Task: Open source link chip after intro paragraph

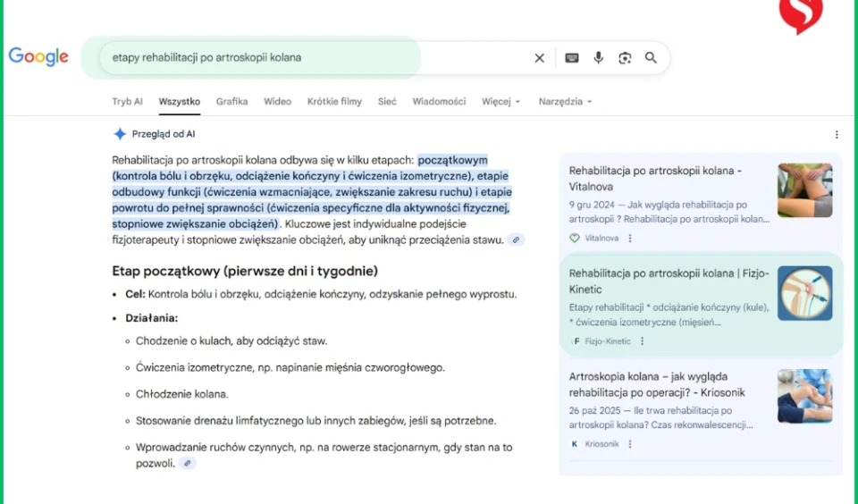Action: click(516, 239)
